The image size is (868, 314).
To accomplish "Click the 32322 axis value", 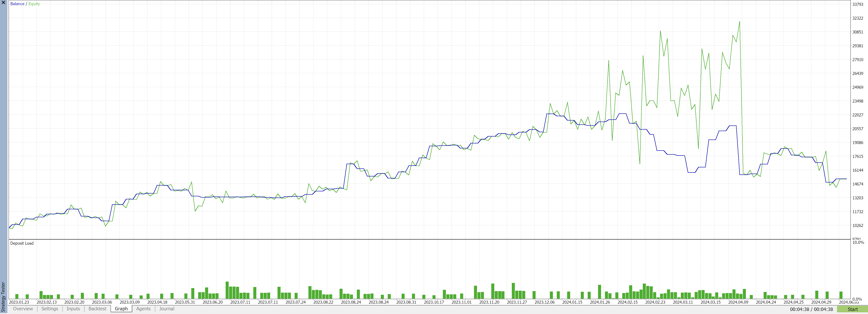I will 858,18.
